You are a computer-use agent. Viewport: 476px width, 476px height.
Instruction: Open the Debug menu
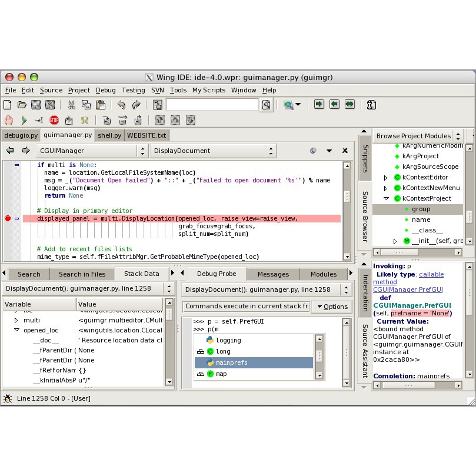106,90
